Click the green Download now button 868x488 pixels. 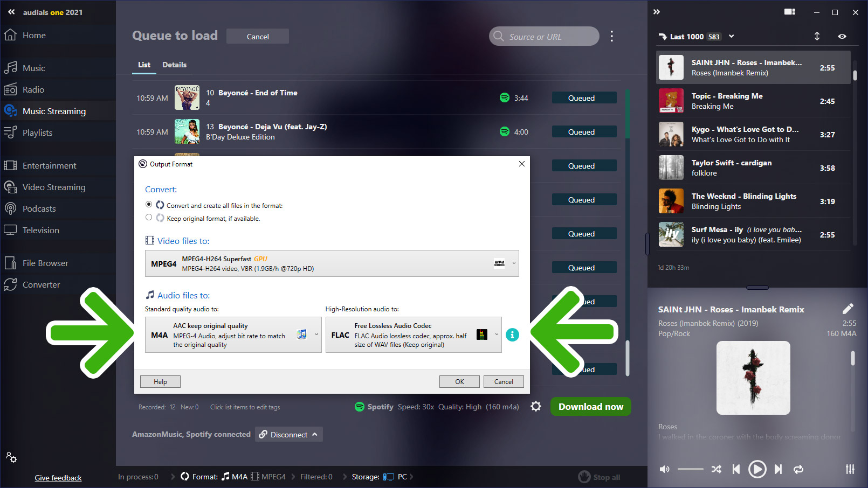tap(590, 407)
